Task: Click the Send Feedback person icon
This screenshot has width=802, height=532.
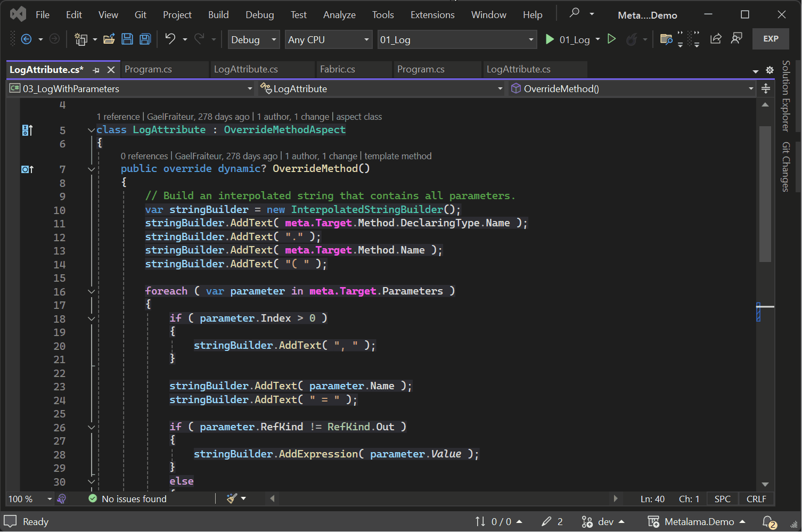Action: pyautogui.click(x=737, y=38)
